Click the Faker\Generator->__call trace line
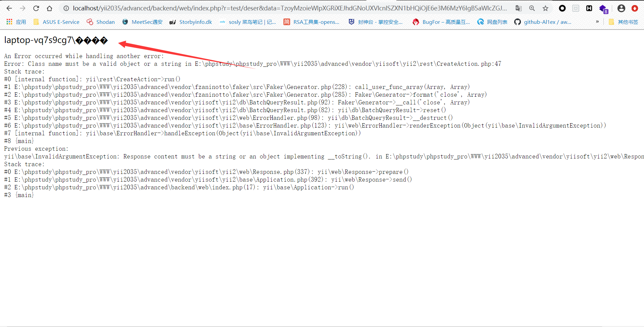Viewport: 644px width, 327px height. (x=237, y=102)
